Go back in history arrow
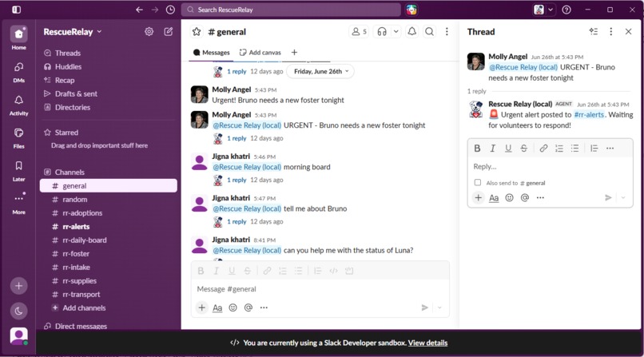Viewport: 644px width, 357px height. click(x=139, y=10)
